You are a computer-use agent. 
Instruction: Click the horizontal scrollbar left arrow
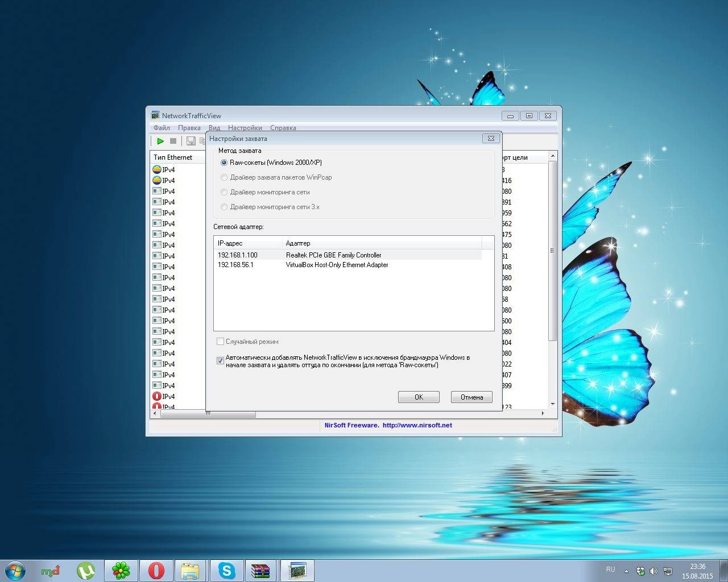click(155, 414)
